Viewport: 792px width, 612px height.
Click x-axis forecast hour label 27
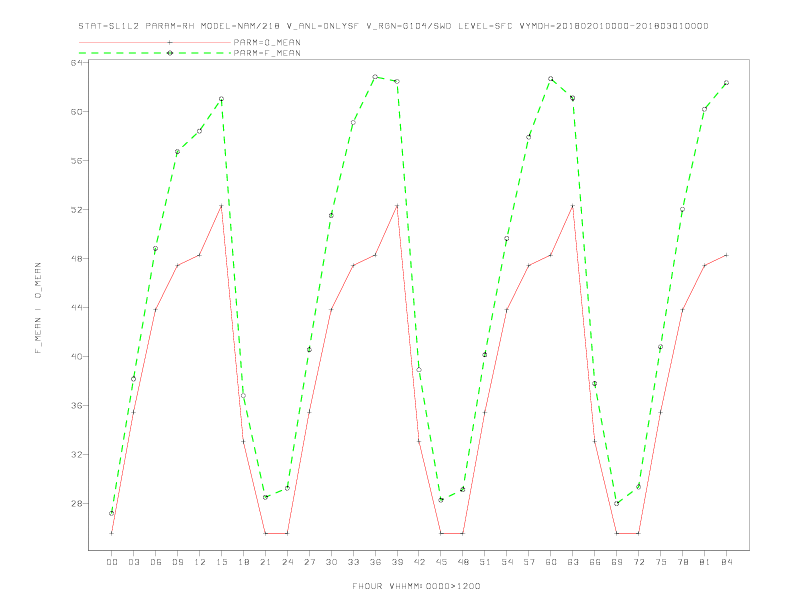point(309,562)
